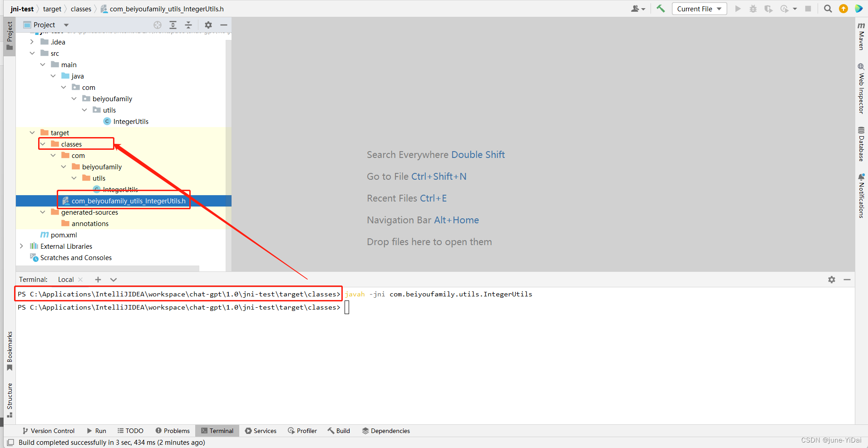Open terminal options dropdown chevron
Screen dimensions: 868x448
(x=113, y=280)
